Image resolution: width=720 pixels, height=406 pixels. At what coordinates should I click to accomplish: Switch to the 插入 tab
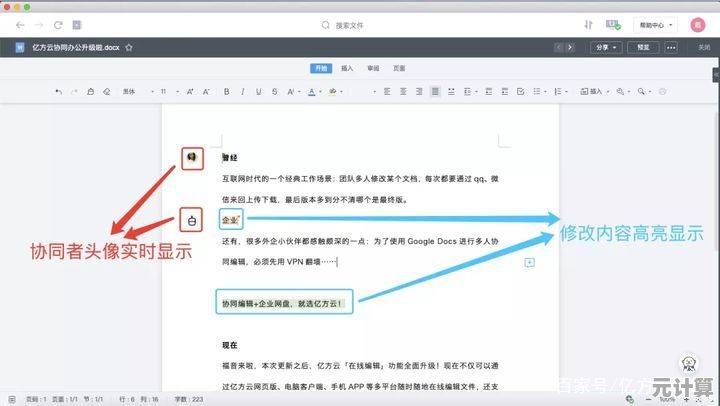point(347,69)
